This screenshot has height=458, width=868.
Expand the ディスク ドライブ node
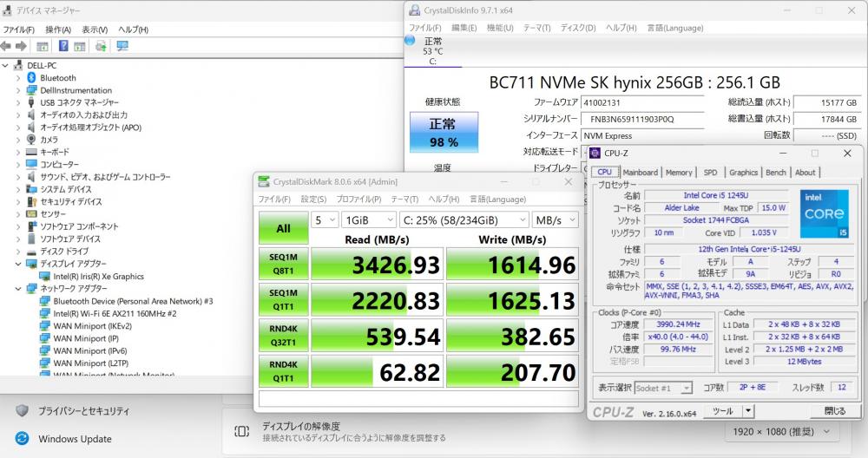[18, 252]
